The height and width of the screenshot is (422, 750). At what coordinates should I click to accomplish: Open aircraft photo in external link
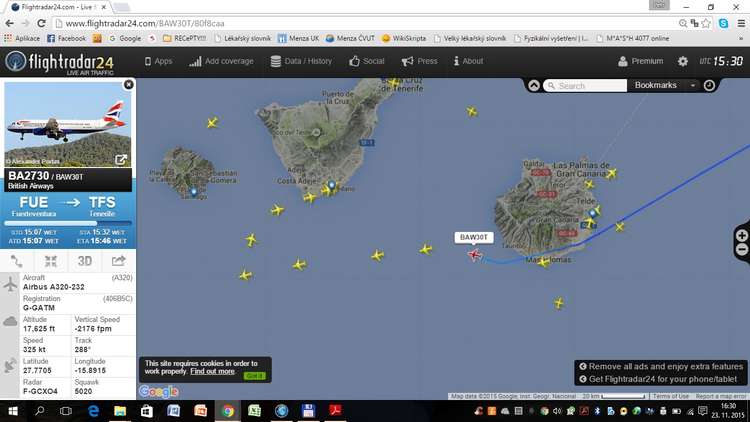pyautogui.click(x=121, y=160)
